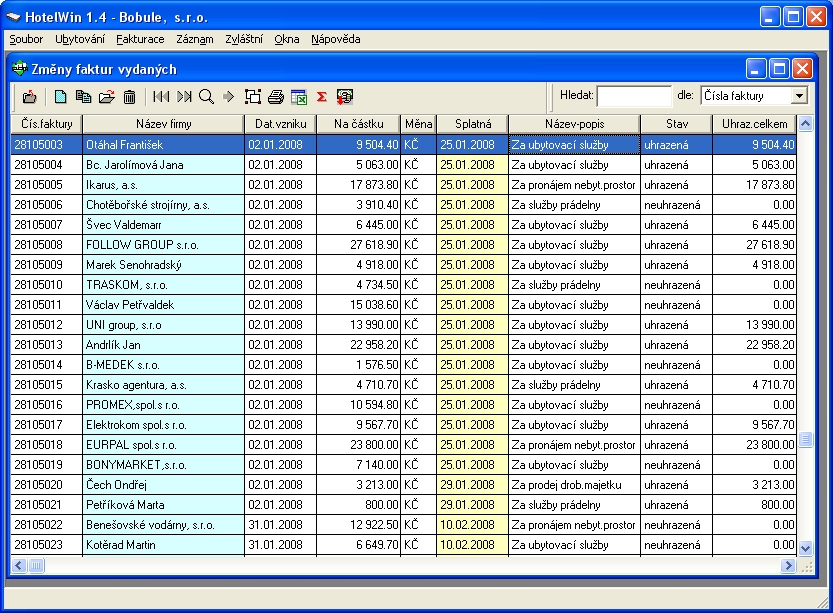The height and width of the screenshot is (613, 833).
Task: Click the red sigma sum icon
Action: point(321,97)
